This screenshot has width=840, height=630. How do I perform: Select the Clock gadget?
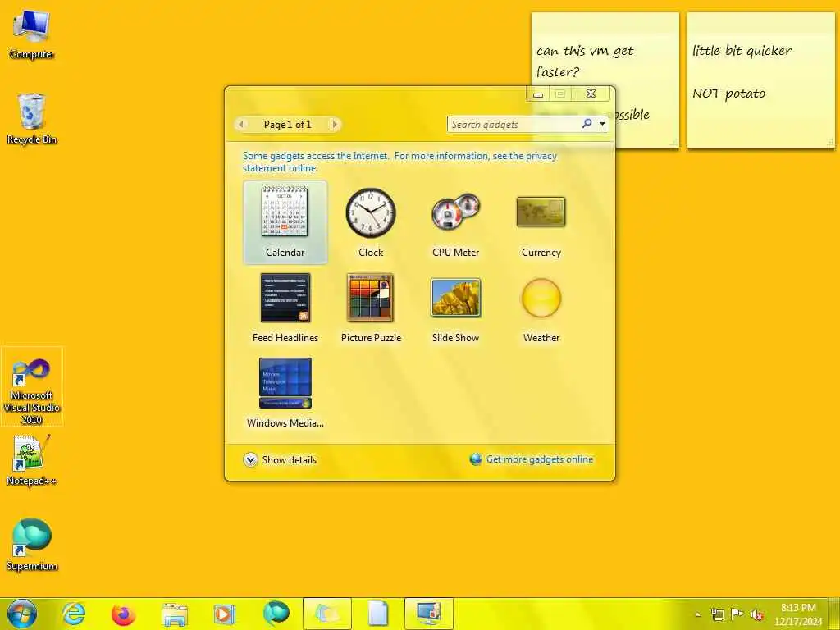pos(371,222)
